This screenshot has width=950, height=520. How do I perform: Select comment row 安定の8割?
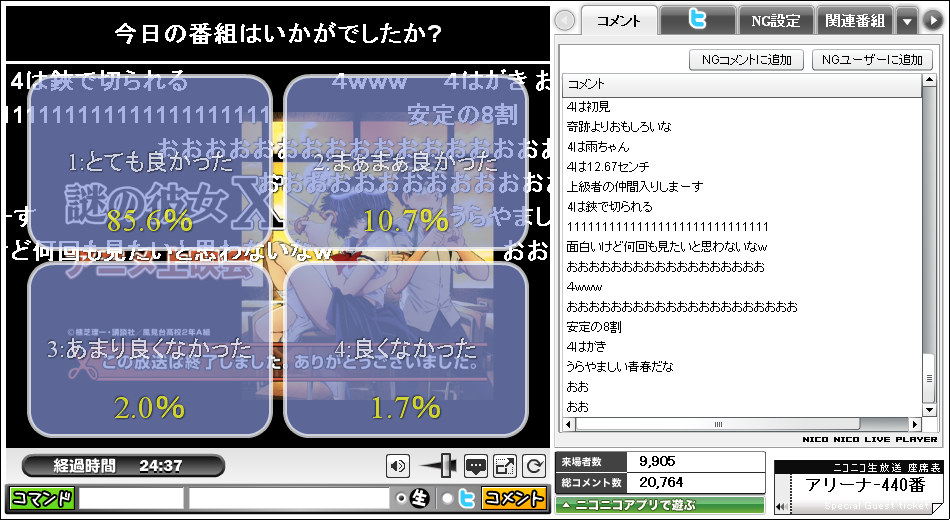[742, 327]
